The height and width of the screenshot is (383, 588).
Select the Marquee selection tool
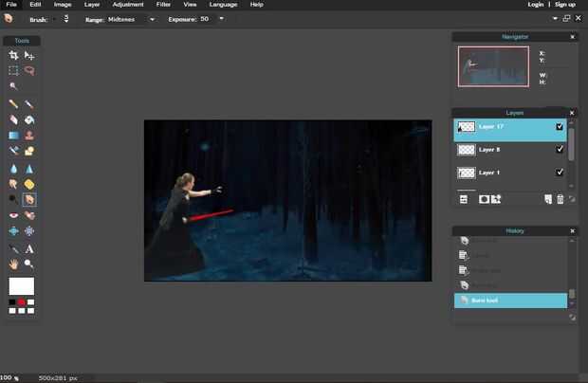13,70
